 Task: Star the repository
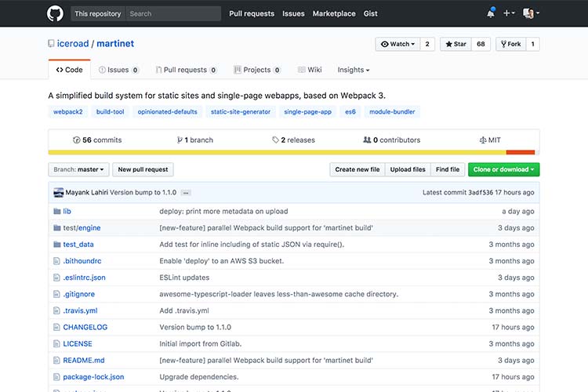[x=456, y=44]
